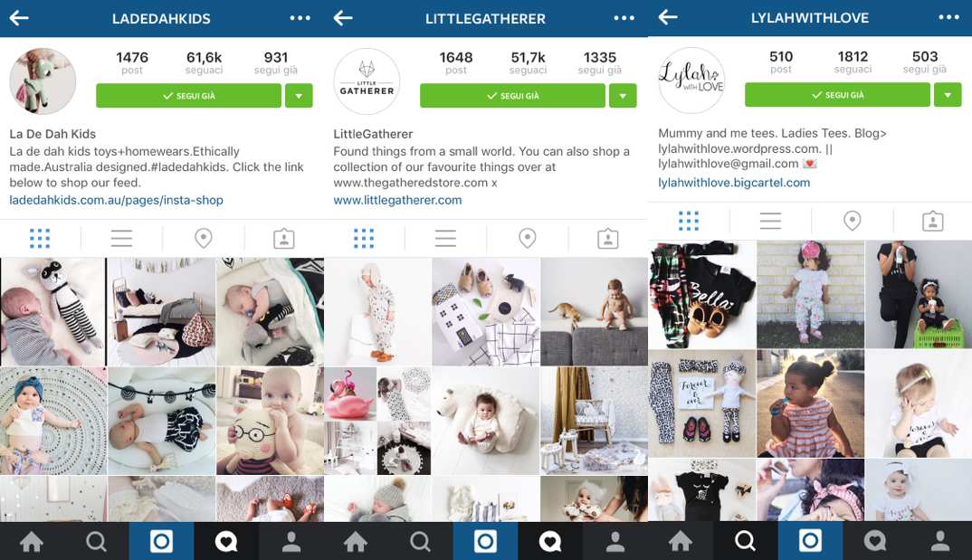Toggle Segui già on LYLAHWITHLOVE profile
The image size is (972, 560).
837,95
